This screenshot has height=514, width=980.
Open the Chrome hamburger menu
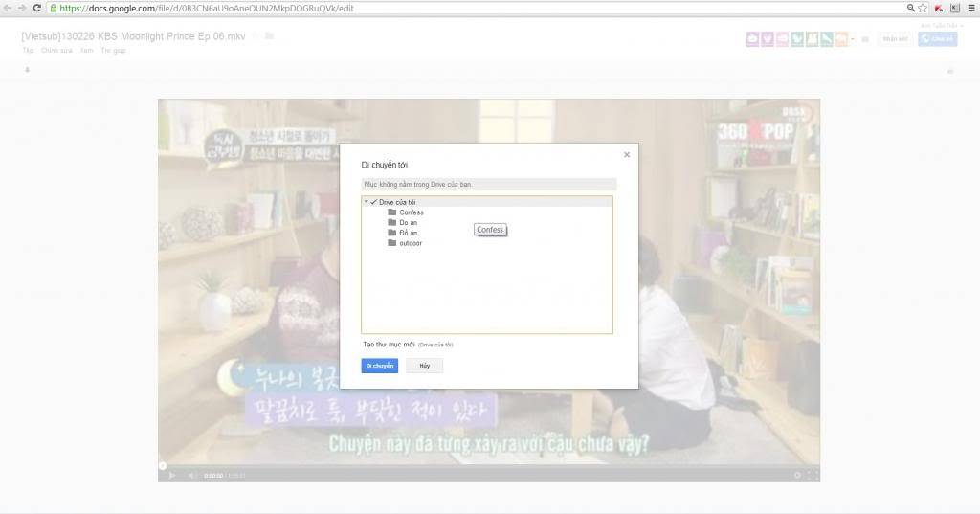pyautogui.click(x=971, y=8)
